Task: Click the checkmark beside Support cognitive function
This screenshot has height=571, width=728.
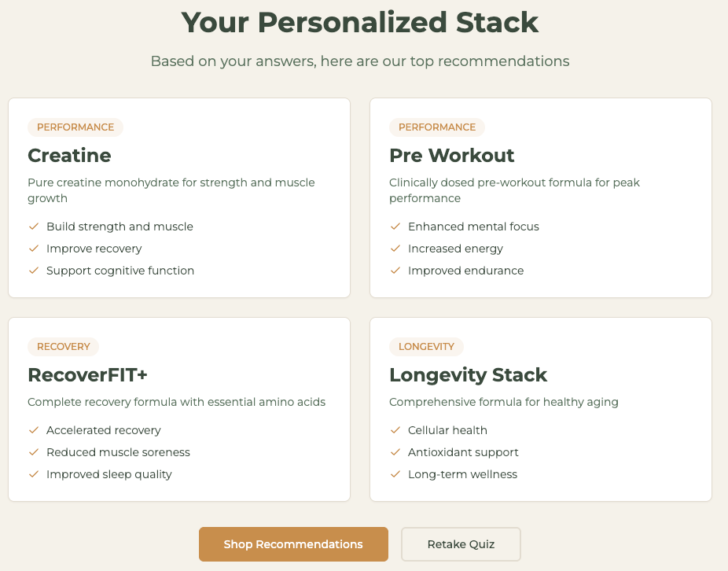Action: point(34,271)
